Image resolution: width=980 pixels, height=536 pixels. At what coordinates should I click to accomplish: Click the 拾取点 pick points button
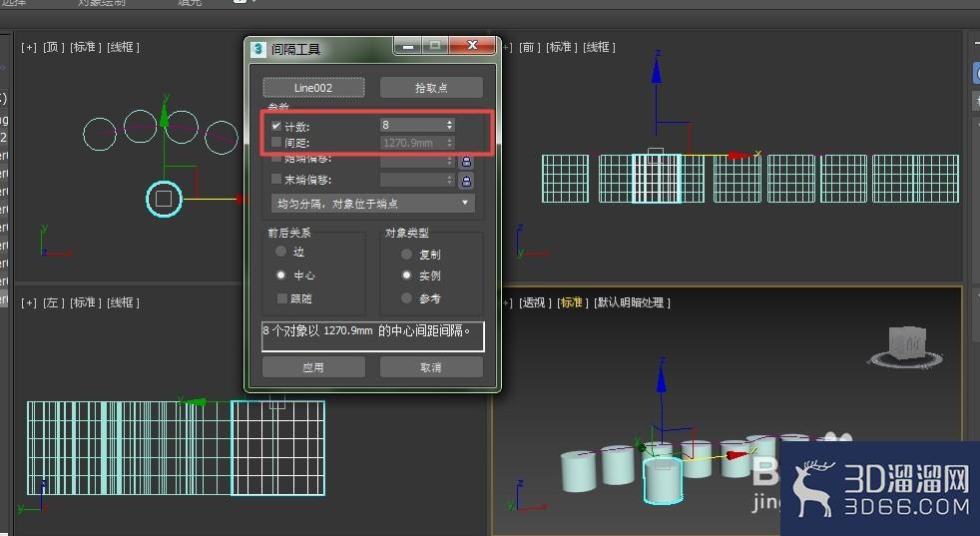click(431, 88)
